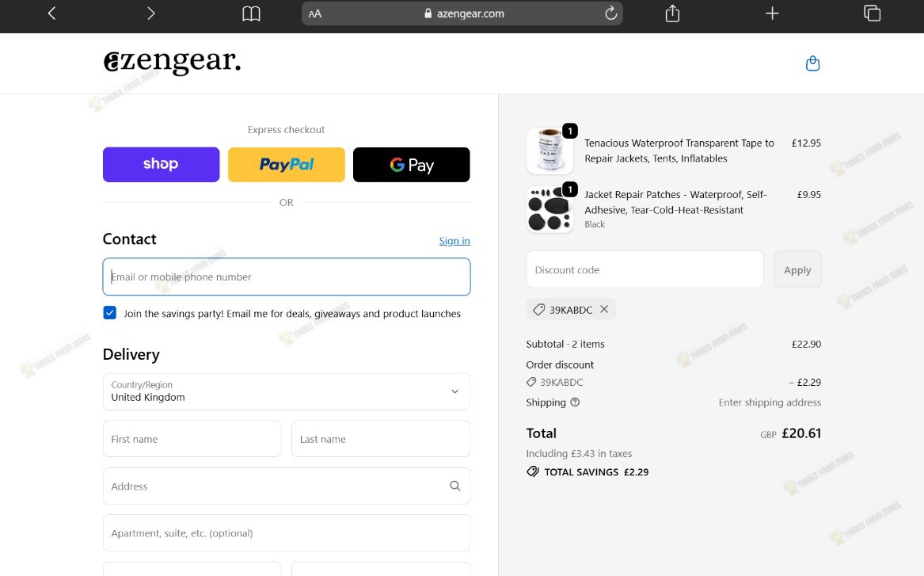Click the – £2.29 order discount amount

point(805,382)
